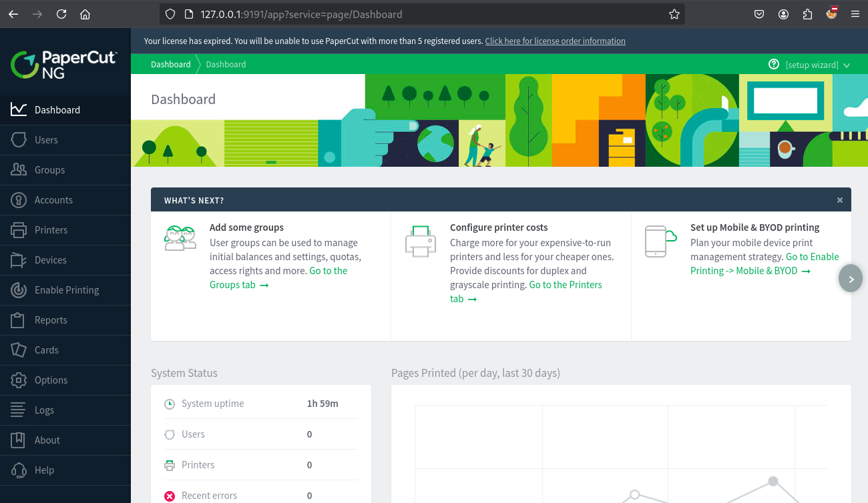Click the Help headset icon in sidebar
The width and height of the screenshot is (868, 503).
(x=19, y=470)
